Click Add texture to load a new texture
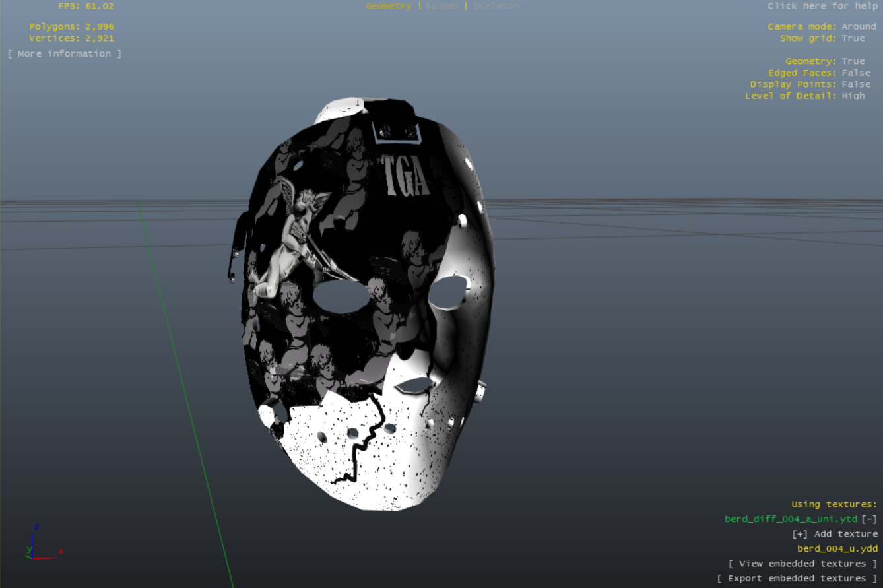The height and width of the screenshot is (588, 883). (838, 534)
